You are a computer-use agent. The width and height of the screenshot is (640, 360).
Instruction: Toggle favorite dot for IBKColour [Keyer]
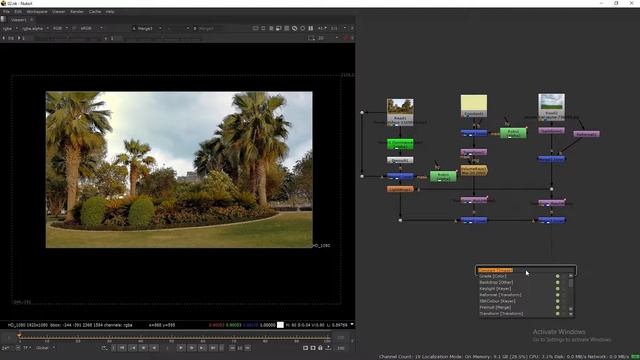click(x=558, y=301)
